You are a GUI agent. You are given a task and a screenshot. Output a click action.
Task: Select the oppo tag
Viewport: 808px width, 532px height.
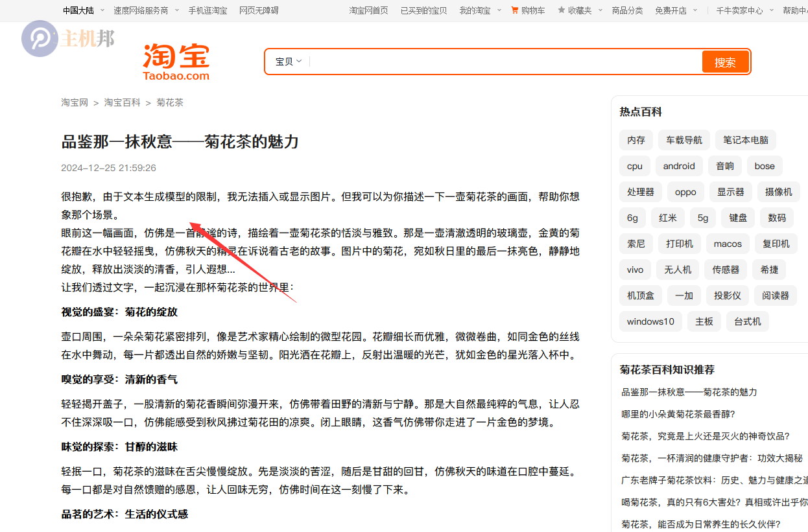pos(685,192)
